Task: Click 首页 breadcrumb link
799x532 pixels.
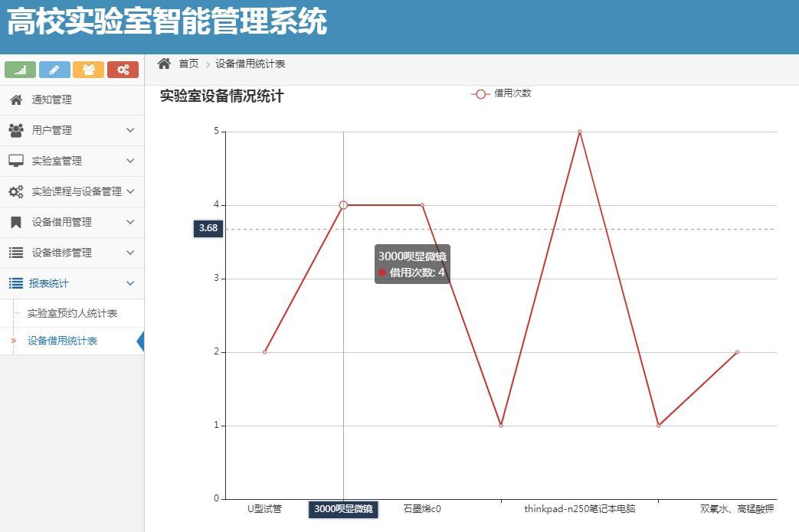Action: coord(188,64)
